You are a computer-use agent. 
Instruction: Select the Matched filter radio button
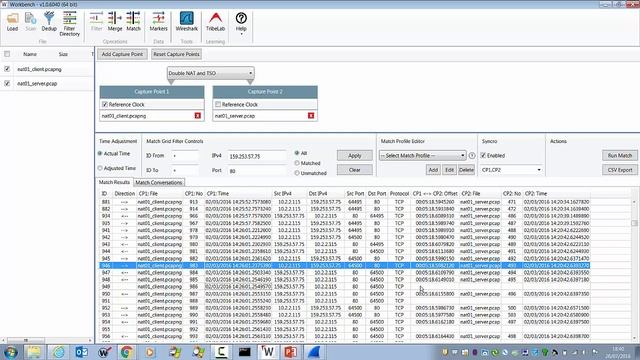coord(297,163)
